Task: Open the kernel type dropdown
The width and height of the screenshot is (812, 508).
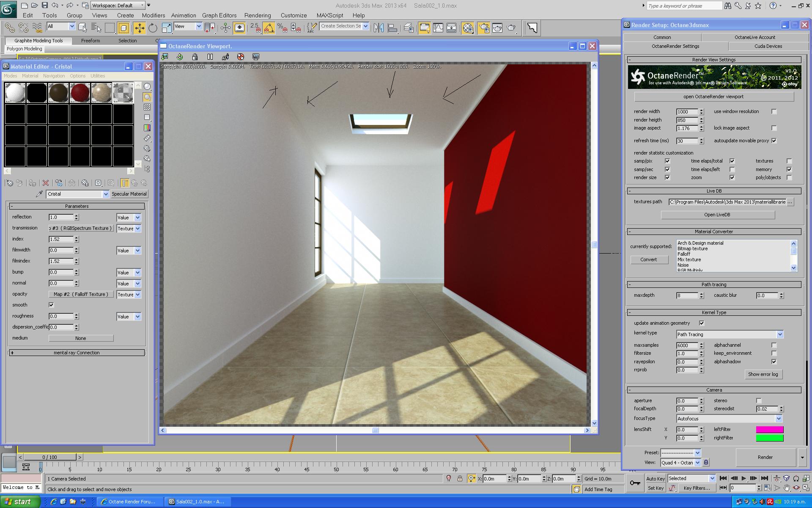Action: (x=780, y=334)
